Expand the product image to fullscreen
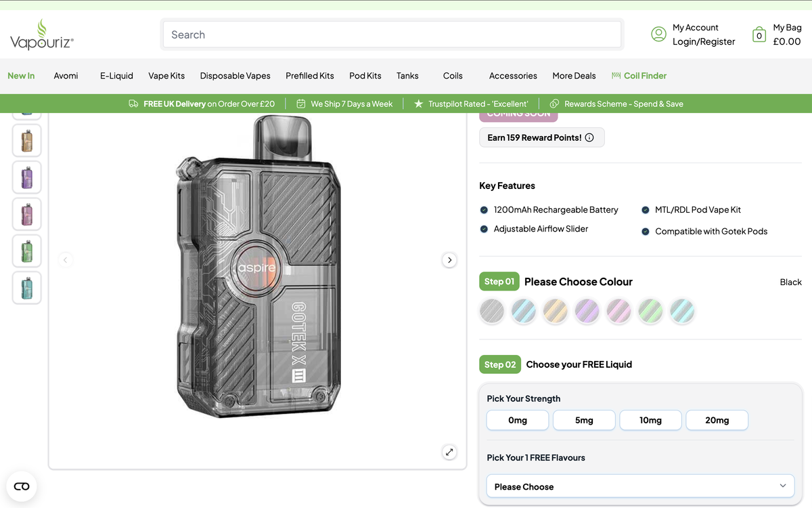This screenshot has width=812, height=508. pyautogui.click(x=449, y=452)
